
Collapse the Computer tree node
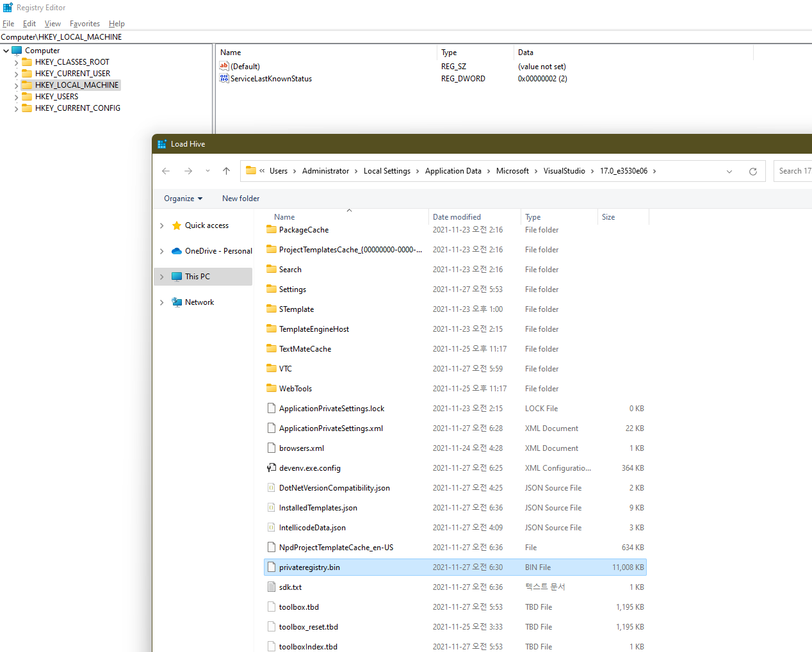[x=6, y=51]
